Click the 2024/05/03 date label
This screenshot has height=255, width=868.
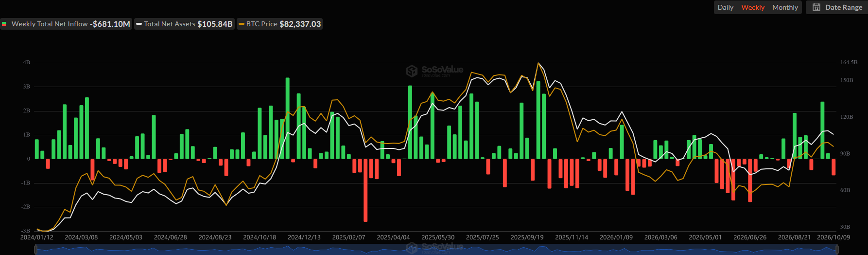tap(126, 237)
